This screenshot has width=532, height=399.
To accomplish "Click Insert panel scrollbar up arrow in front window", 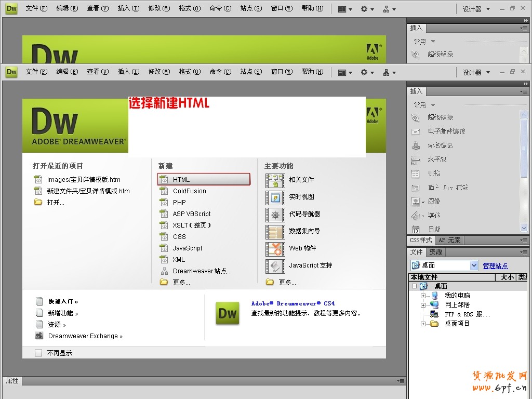I will click(x=524, y=115).
